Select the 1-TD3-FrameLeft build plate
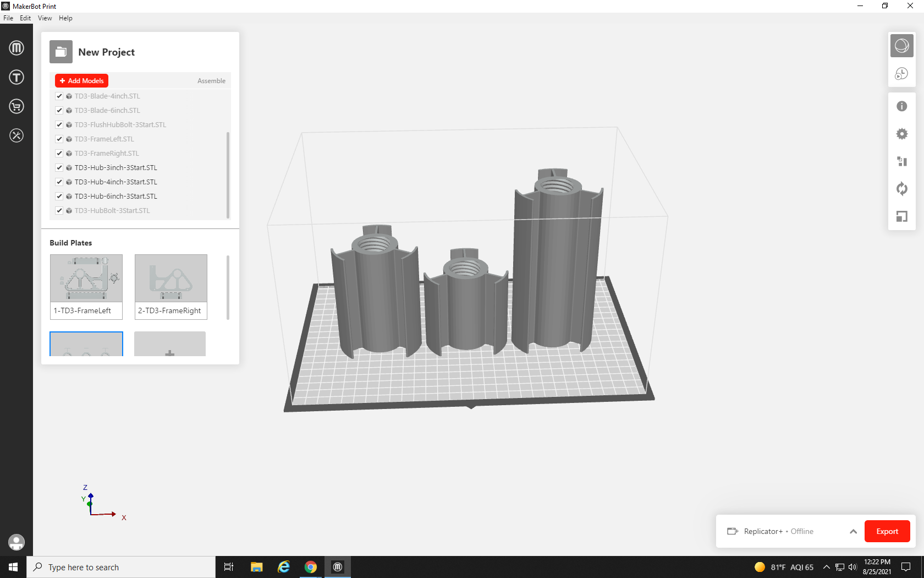 86,287
